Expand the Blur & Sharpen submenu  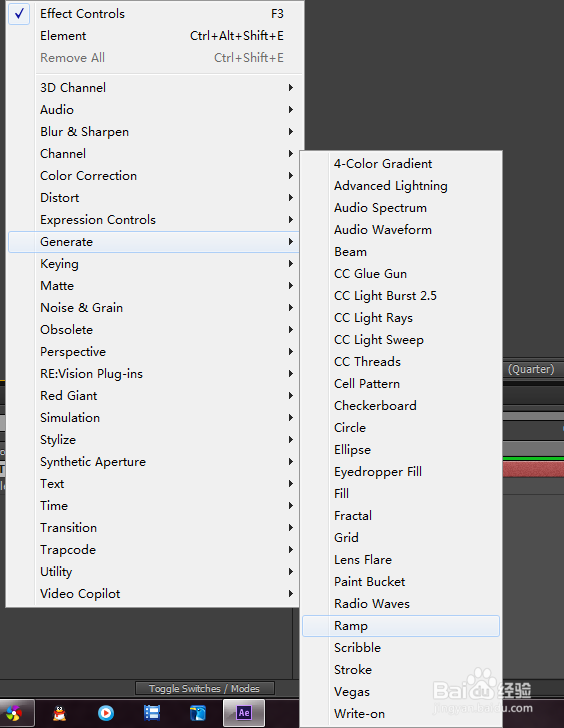155,132
